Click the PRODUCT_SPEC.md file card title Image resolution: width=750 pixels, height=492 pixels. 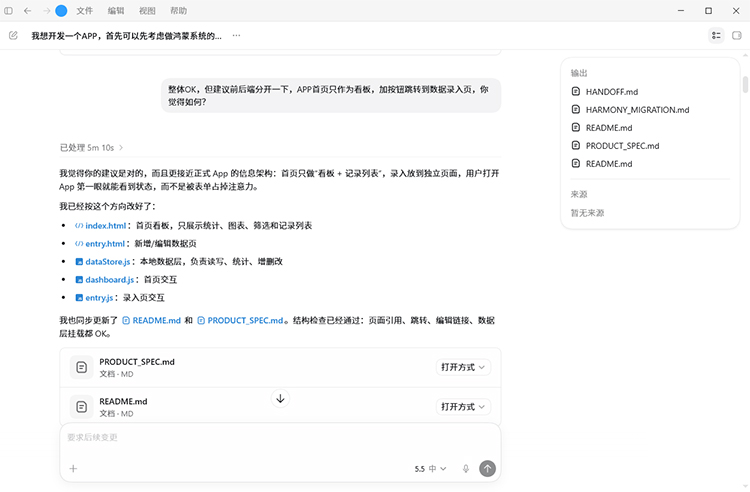[x=137, y=362]
